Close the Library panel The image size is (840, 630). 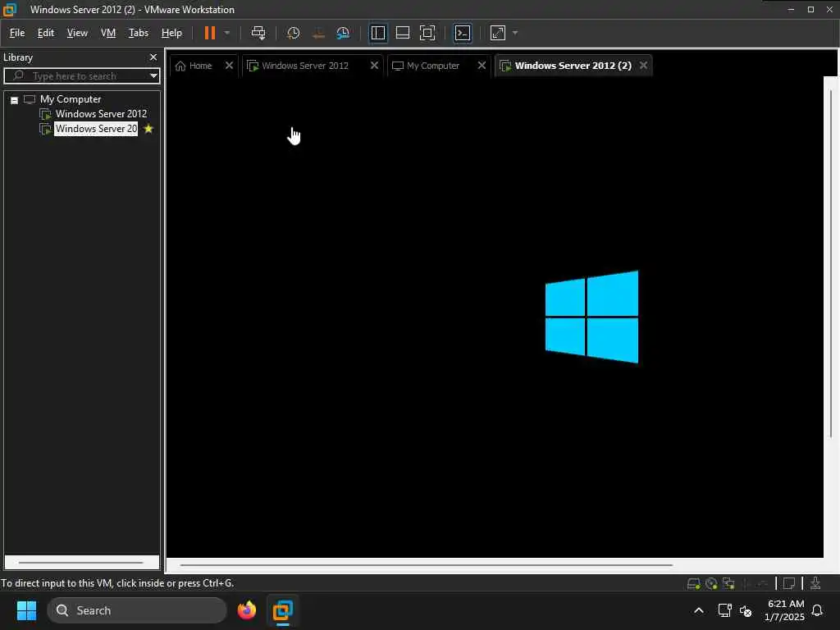coord(153,57)
